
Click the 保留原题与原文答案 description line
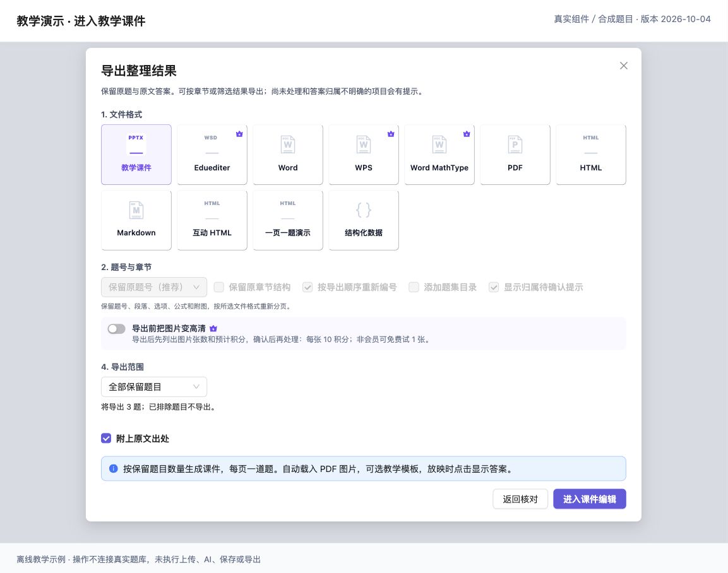coord(263,92)
